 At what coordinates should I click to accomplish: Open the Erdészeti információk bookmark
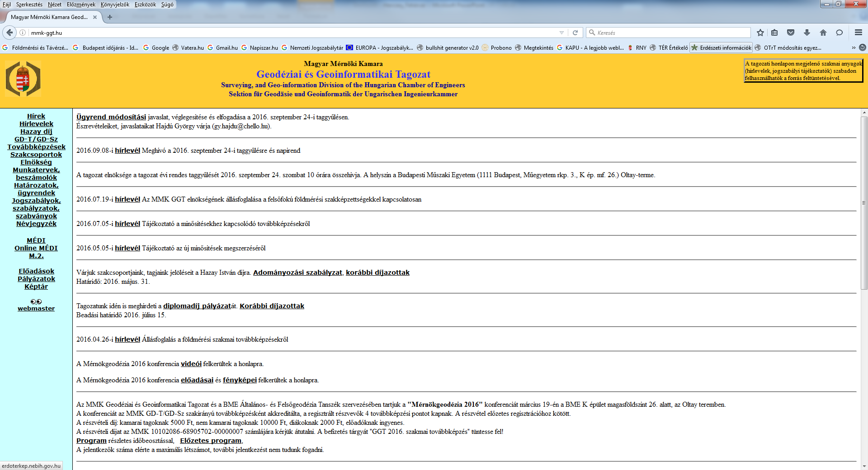[x=721, y=47]
